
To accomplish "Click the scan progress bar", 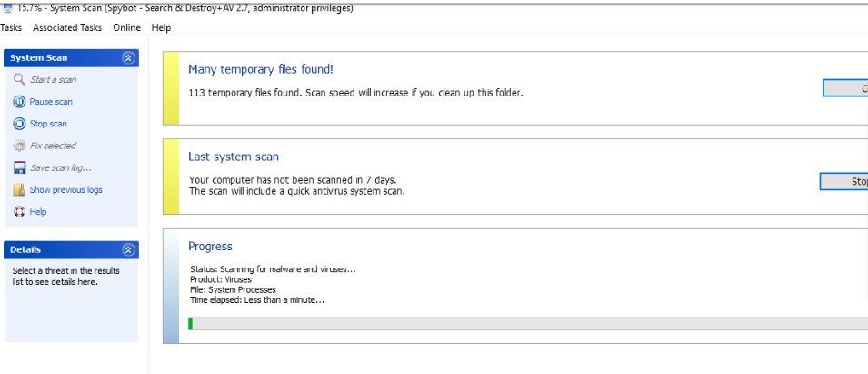I will pos(527,324).
